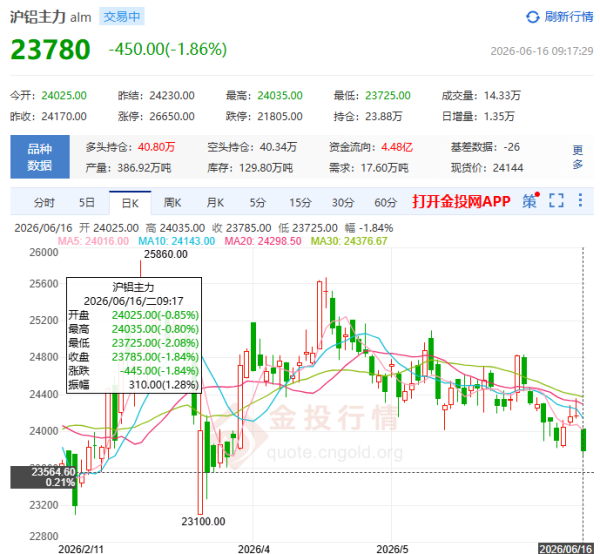Click the MA10: 24143.00 legend label
This screenshot has height=554, width=600.
coord(176,241)
